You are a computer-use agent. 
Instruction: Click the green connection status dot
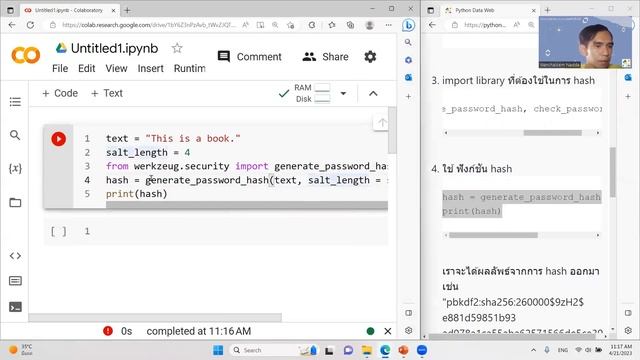coord(371,331)
